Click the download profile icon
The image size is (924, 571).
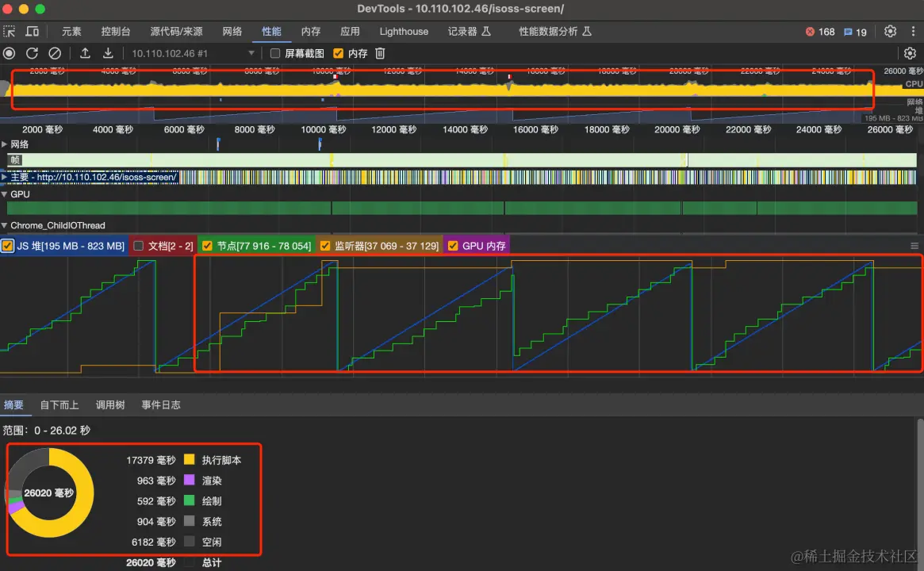108,54
